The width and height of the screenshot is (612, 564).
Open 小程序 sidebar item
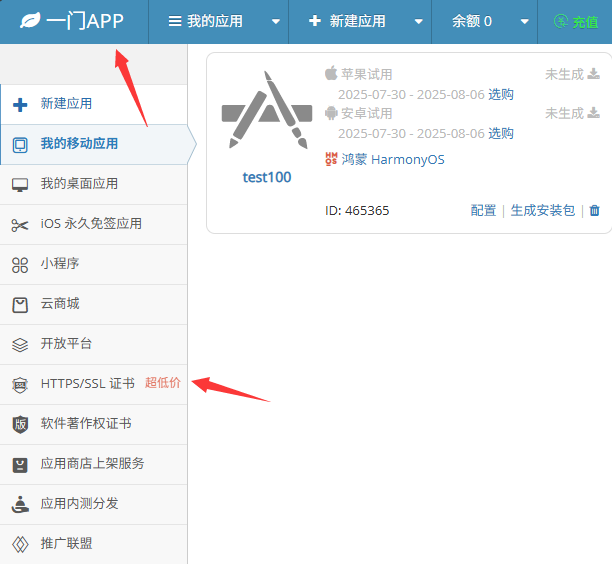coord(94,265)
